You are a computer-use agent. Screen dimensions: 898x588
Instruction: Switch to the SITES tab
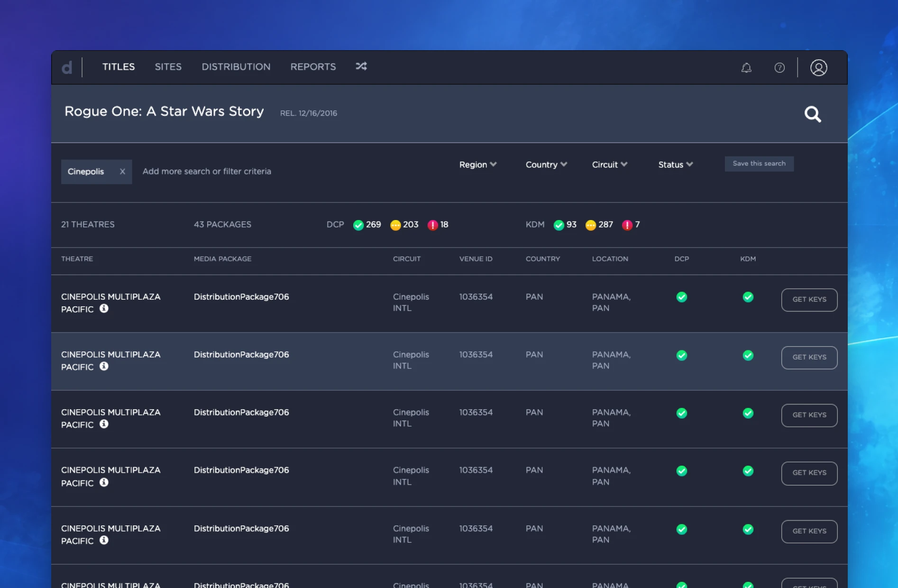click(x=168, y=67)
